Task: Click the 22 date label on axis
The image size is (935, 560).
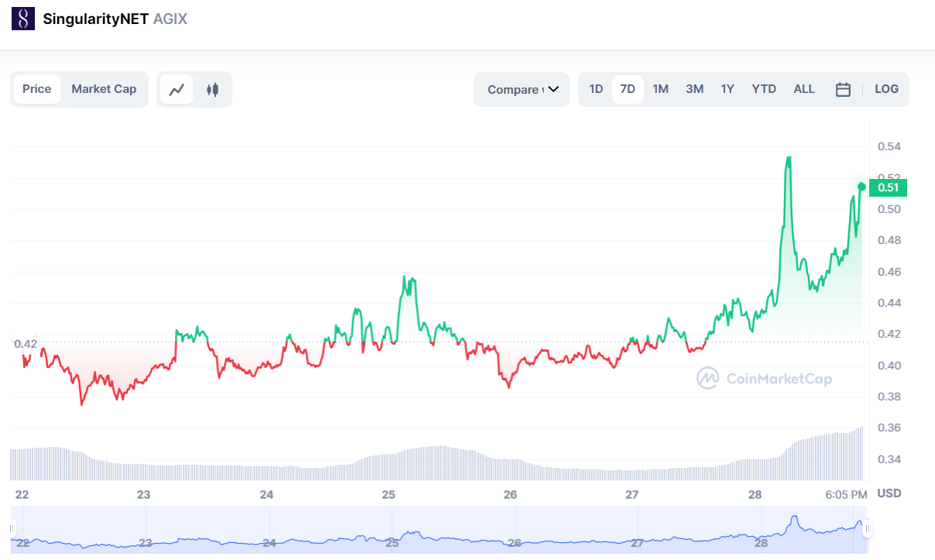Action: pyautogui.click(x=22, y=494)
